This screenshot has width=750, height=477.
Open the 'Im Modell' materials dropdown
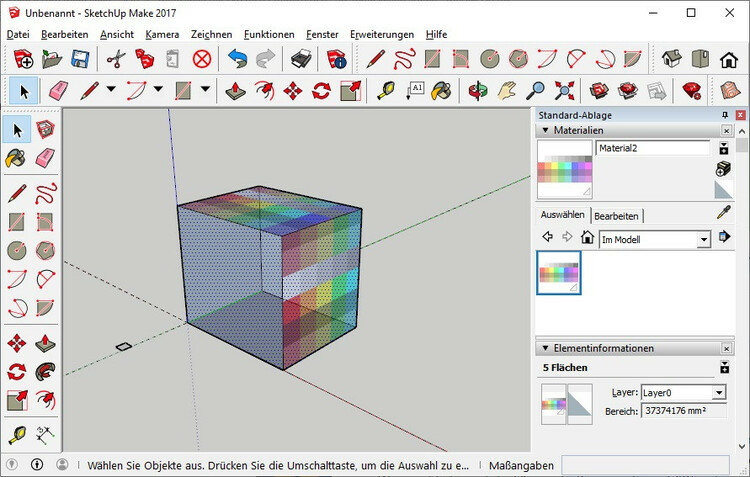pos(704,239)
